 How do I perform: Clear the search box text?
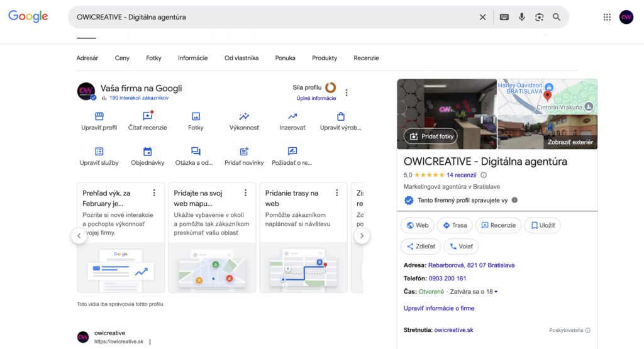(482, 17)
